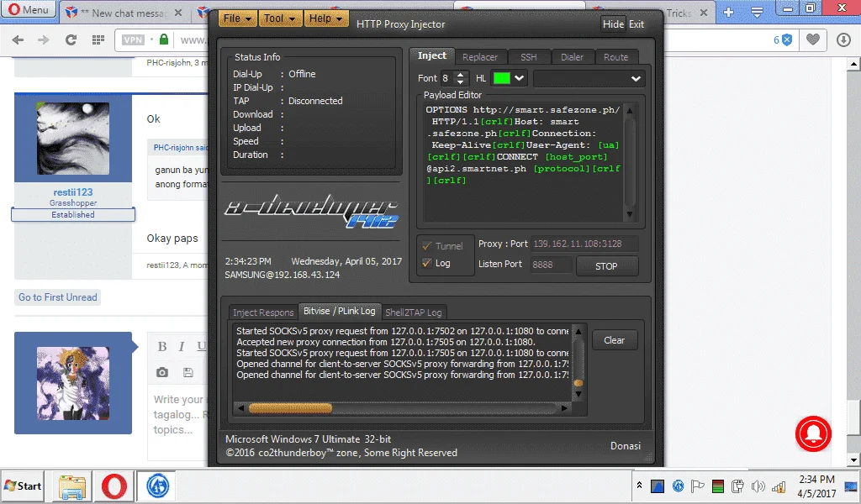Viewport: 861px width, 504px height.
Task: Click the Action Center flag icon
Action: 697,486
